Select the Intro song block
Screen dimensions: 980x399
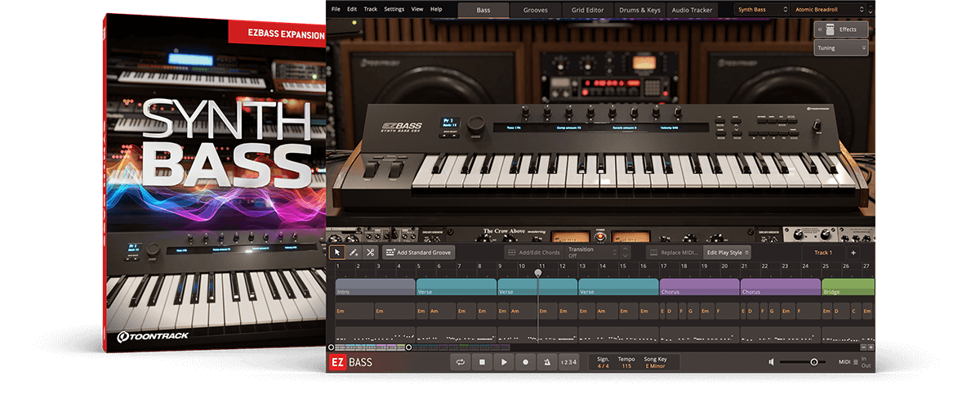[x=375, y=287]
